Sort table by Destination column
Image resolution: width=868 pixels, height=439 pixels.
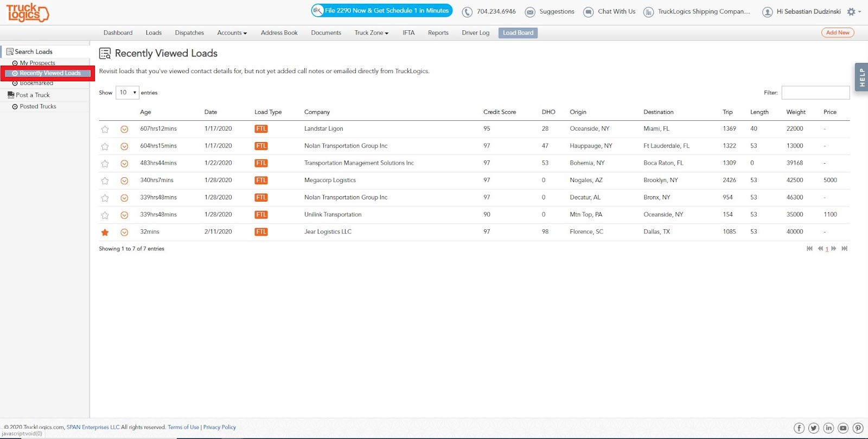click(x=659, y=112)
